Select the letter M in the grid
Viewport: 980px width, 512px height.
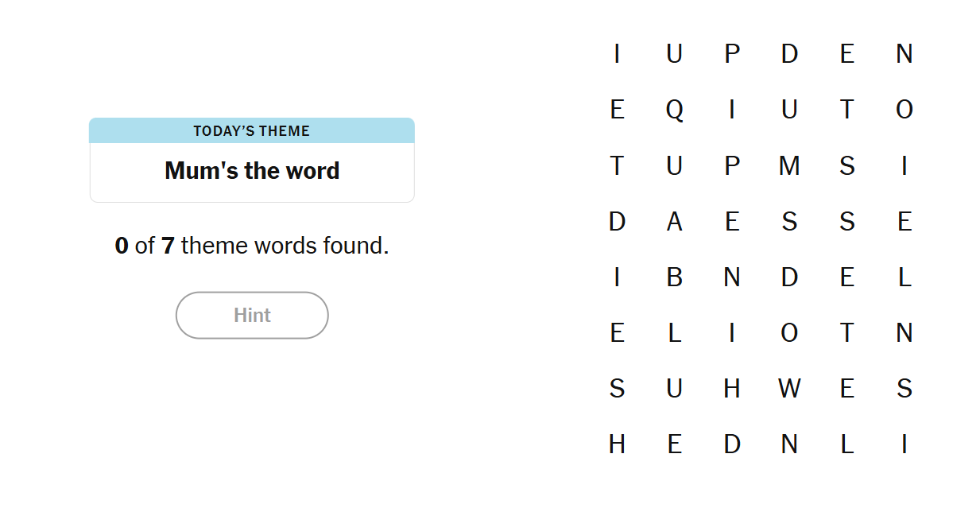pyautogui.click(x=789, y=165)
